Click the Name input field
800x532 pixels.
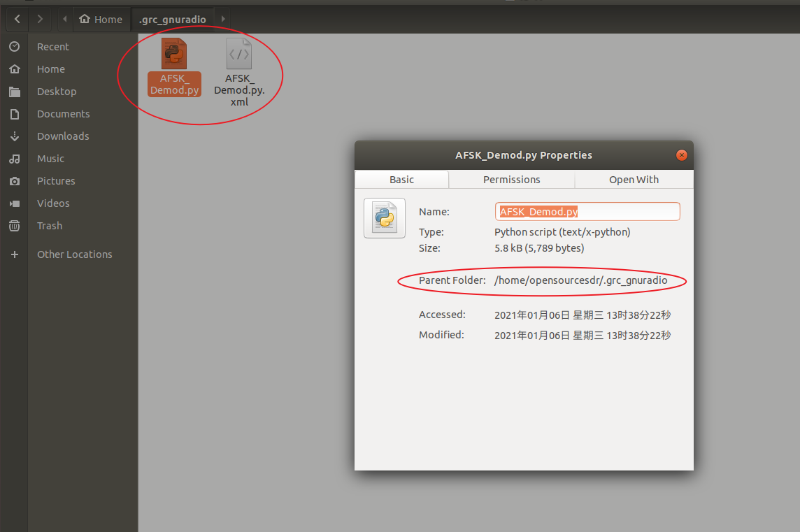(x=587, y=211)
